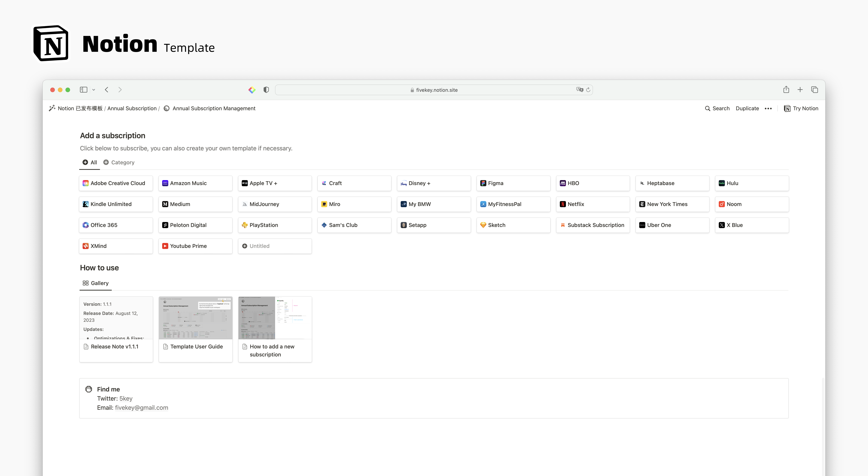Add a Sketch subscription
This screenshot has width=868, height=476.
pyautogui.click(x=514, y=225)
